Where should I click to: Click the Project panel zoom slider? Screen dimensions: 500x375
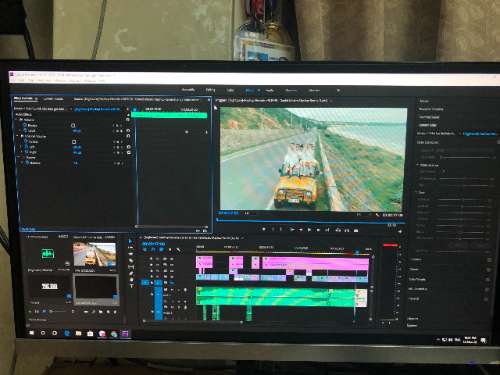tap(57, 312)
